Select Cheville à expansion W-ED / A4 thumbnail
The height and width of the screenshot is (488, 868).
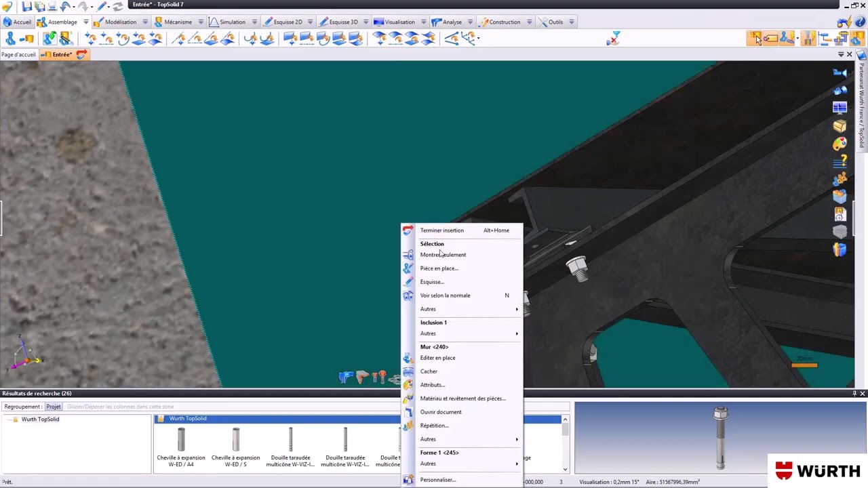tap(180, 447)
